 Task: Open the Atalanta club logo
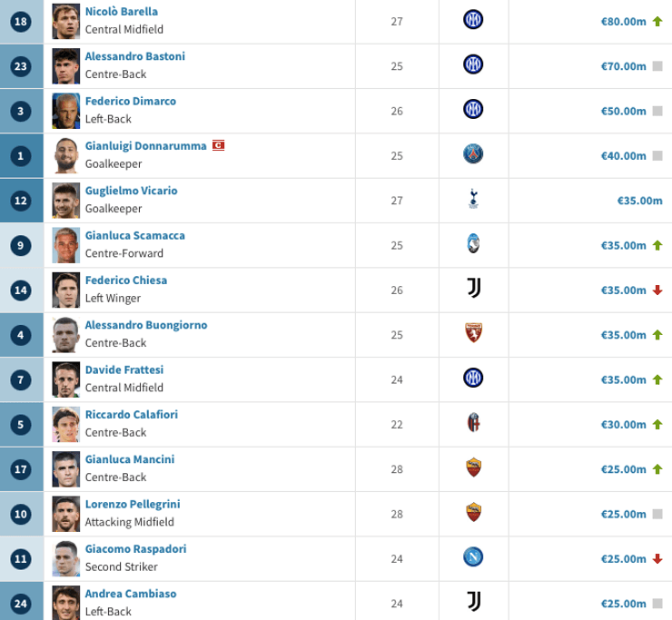tap(473, 244)
